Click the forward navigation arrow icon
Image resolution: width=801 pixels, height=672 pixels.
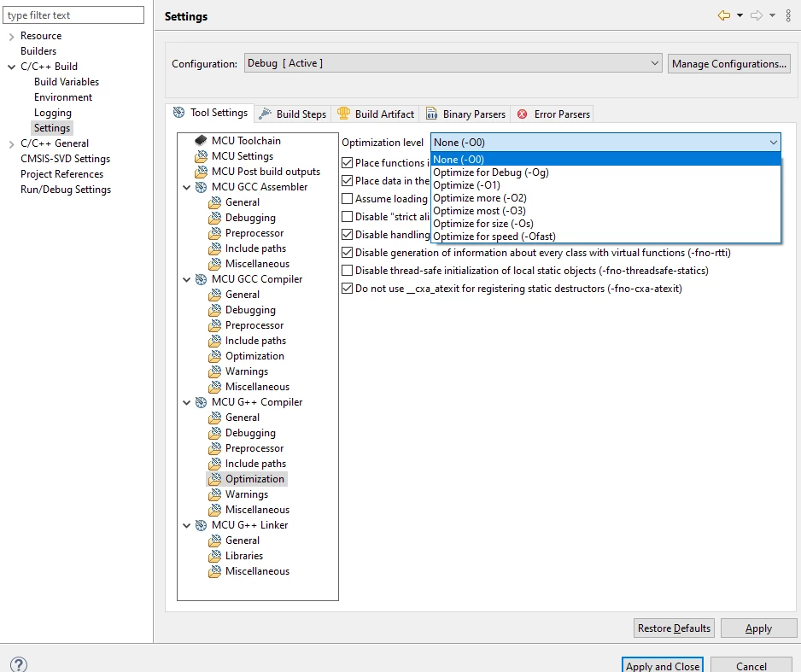point(757,16)
